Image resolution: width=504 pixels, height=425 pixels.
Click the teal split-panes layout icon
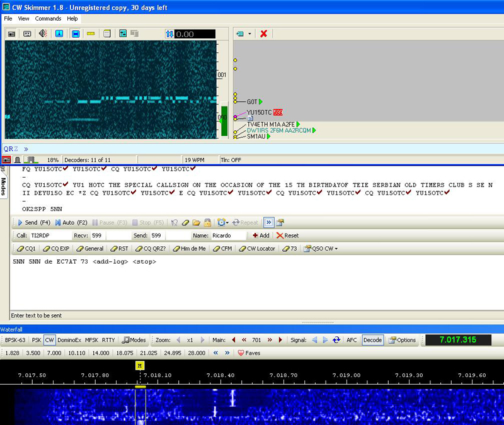(x=123, y=33)
